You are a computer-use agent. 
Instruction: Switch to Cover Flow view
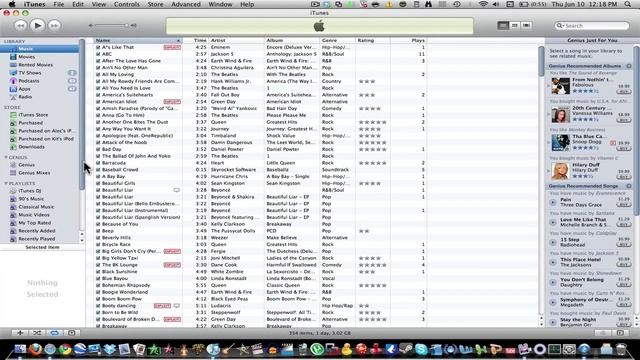click(527, 25)
